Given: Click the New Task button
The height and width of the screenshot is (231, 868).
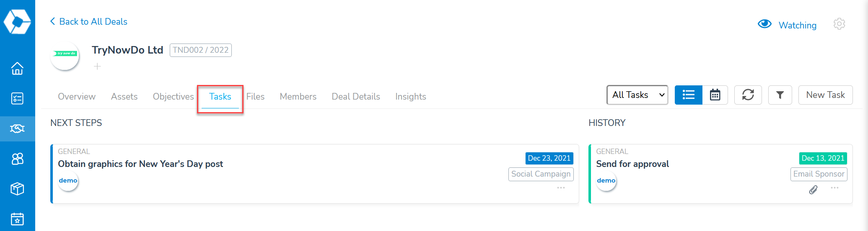Looking at the screenshot, I should click(x=825, y=95).
